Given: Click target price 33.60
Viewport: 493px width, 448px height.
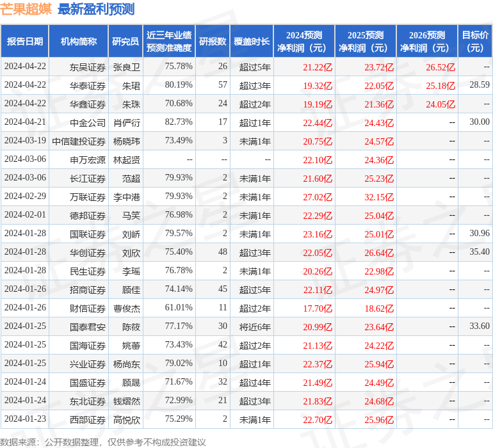Looking at the screenshot, I should click(x=480, y=326).
